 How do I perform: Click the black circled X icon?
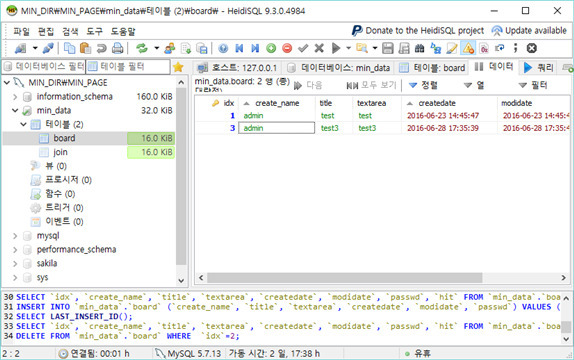(532, 48)
